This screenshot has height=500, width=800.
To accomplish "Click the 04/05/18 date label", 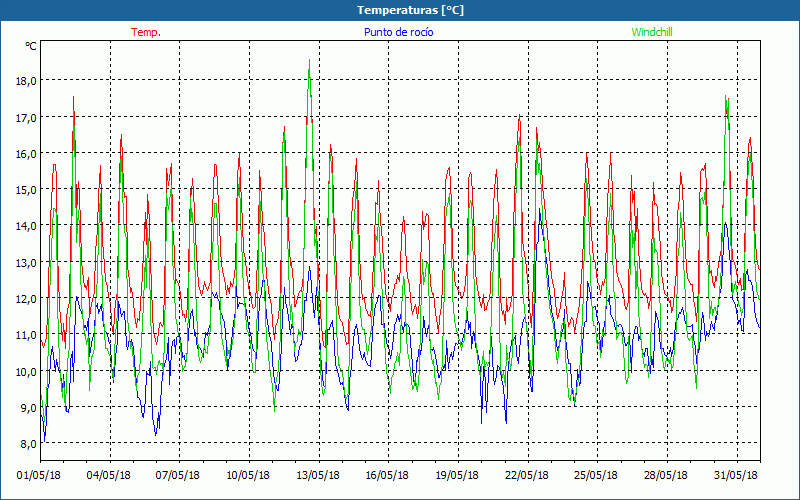I will pyautogui.click(x=109, y=476).
